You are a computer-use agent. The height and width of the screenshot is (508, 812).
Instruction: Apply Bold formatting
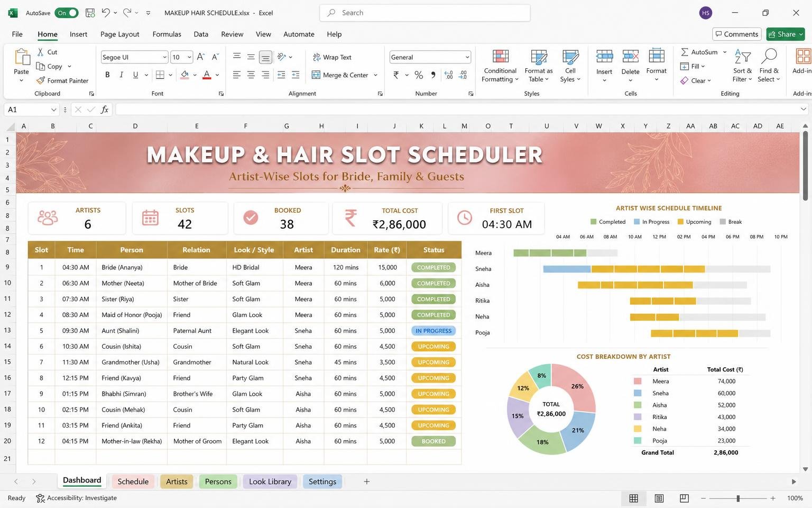(107, 75)
